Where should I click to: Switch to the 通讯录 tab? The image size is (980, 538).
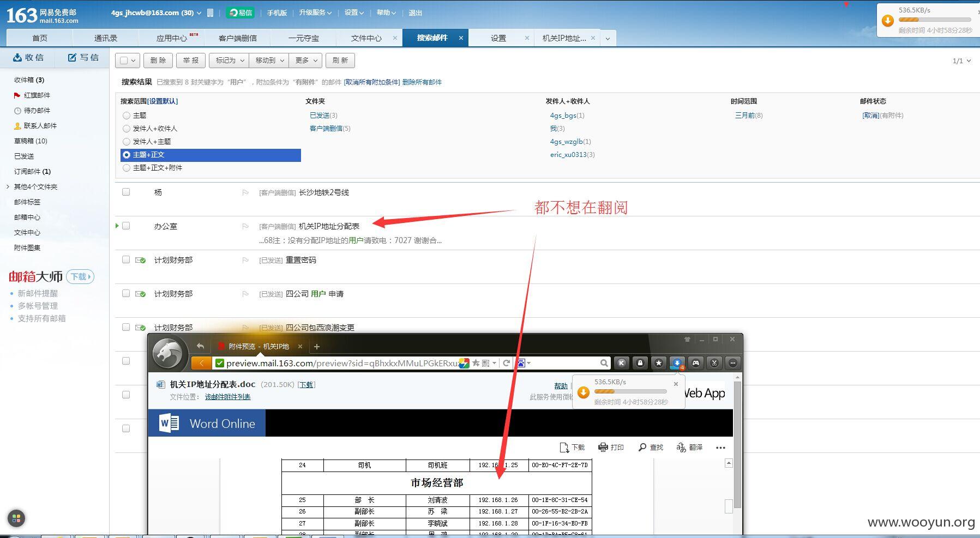pos(105,38)
